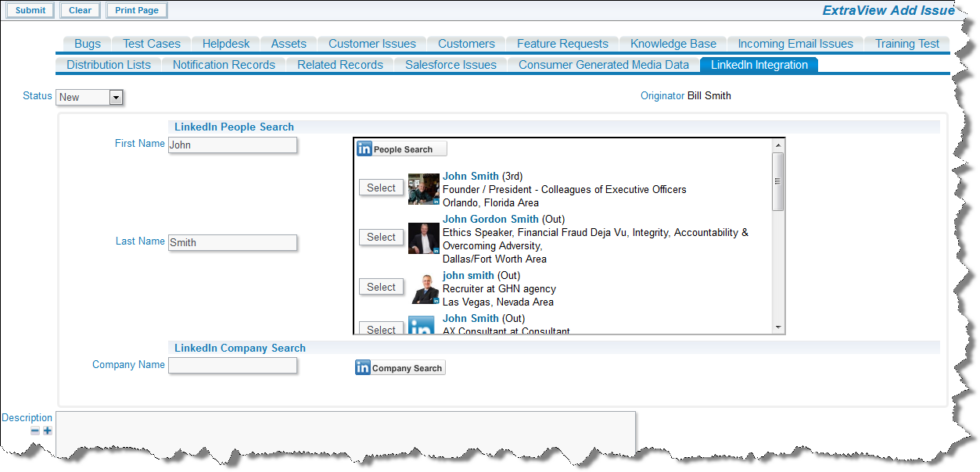Open the Assets tab
980x472 pixels.
click(x=289, y=44)
